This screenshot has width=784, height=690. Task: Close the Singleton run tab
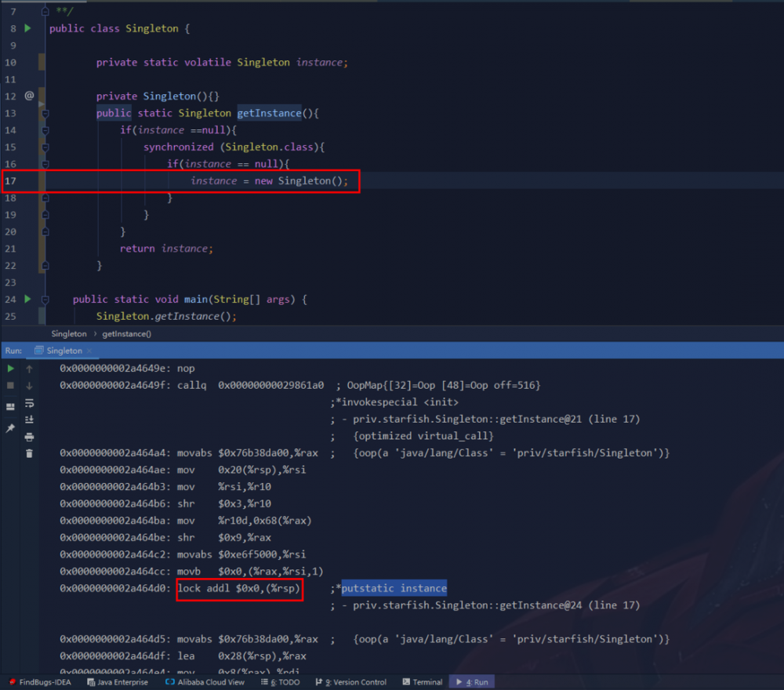(89, 350)
